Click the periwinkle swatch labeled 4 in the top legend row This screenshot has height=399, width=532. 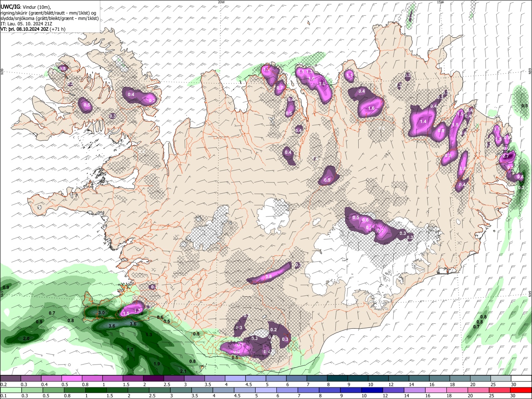coord(235,379)
